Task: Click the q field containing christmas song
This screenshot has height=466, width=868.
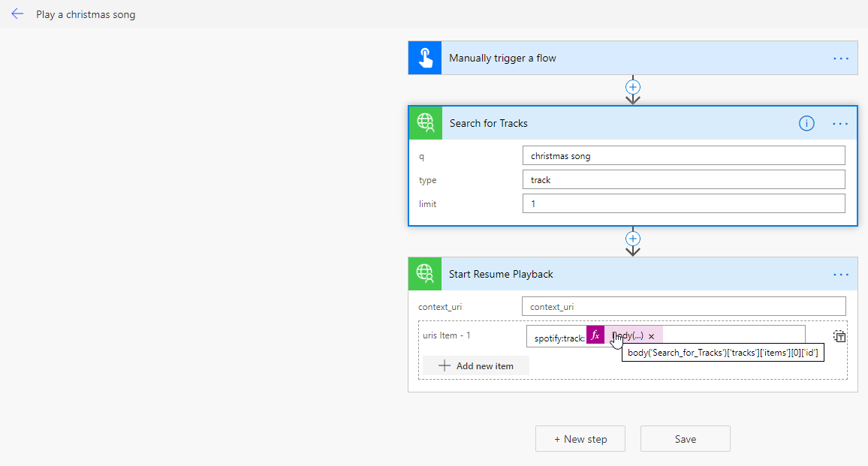Action: click(x=683, y=156)
